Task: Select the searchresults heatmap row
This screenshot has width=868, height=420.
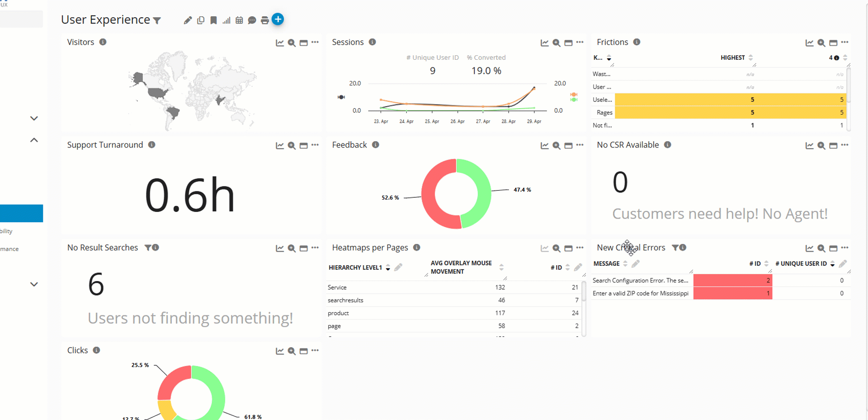Action: tap(453, 300)
